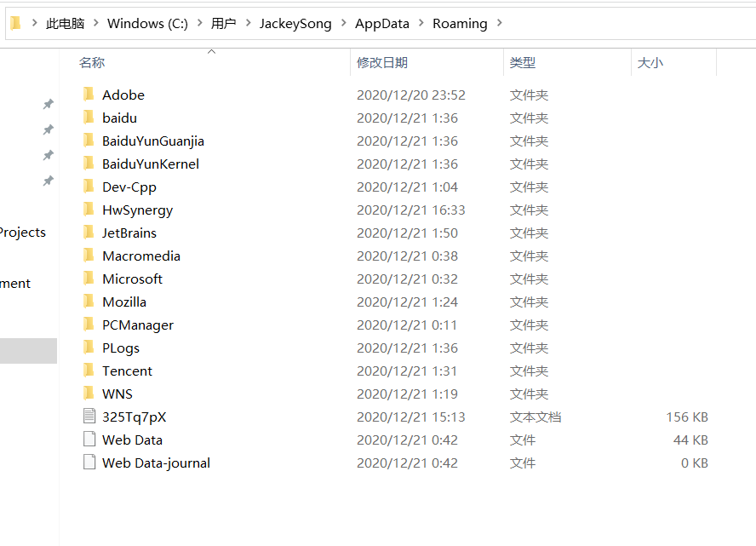Screen dimensions: 756x546
Task: Click the 44 KB size cell
Action: coord(691,440)
